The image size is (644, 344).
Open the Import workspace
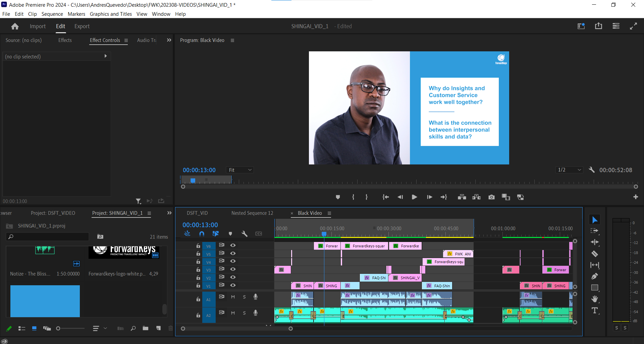point(38,26)
